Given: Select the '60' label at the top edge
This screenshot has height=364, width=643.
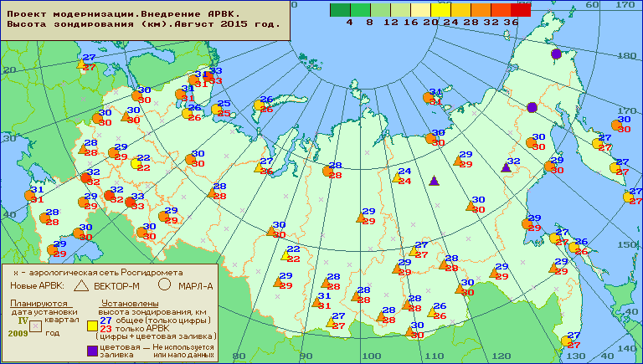Looking at the screenshot, I should pyautogui.click(x=592, y=4).
